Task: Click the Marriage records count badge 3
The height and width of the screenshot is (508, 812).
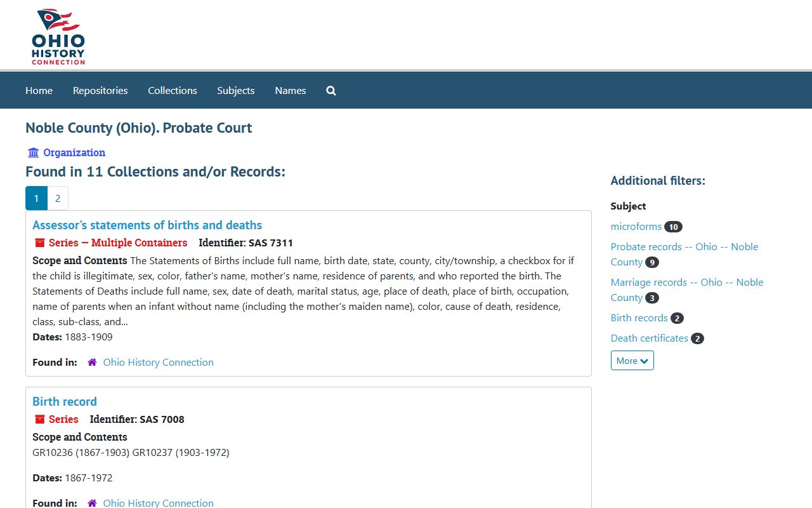Action: (x=652, y=298)
